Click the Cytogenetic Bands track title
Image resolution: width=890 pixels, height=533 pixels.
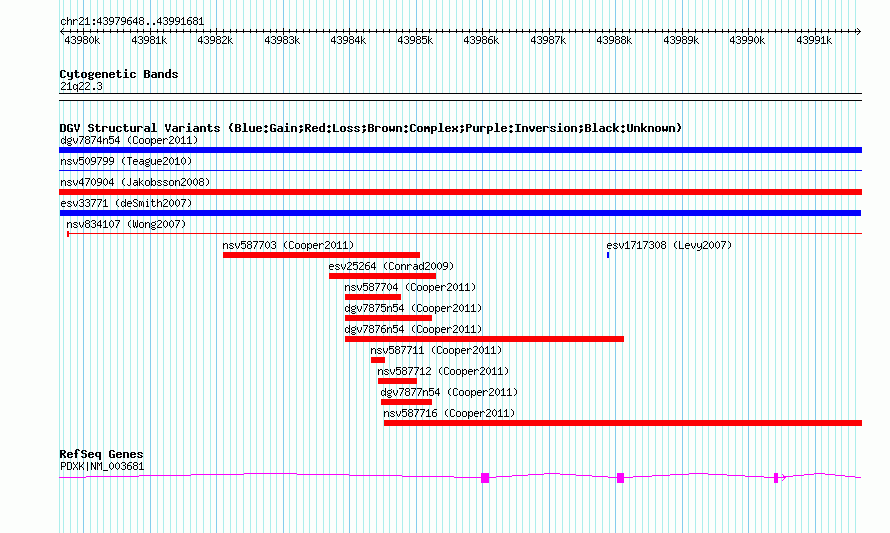(119, 74)
